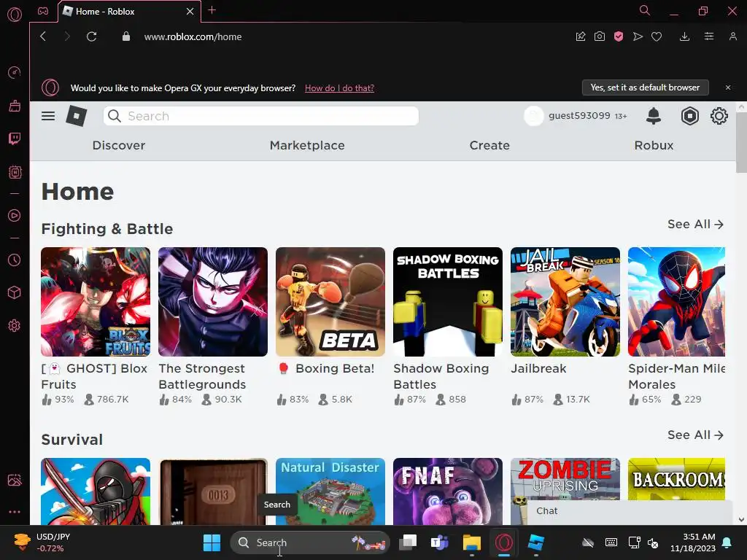This screenshot has height=560, width=747.
Task: Click the www.roblox.com/home address bar
Action: click(x=193, y=36)
